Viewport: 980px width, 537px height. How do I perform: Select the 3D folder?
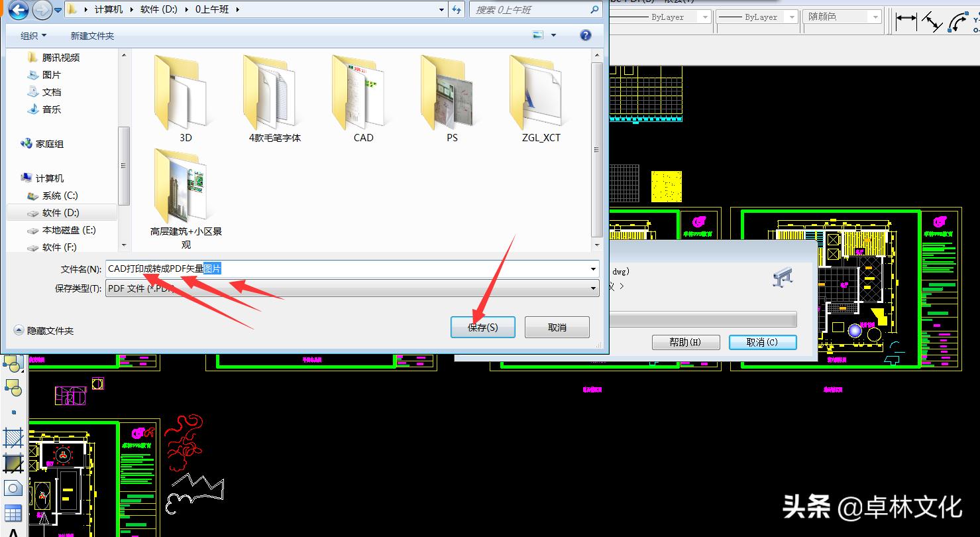pyautogui.click(x=186, y=99)
